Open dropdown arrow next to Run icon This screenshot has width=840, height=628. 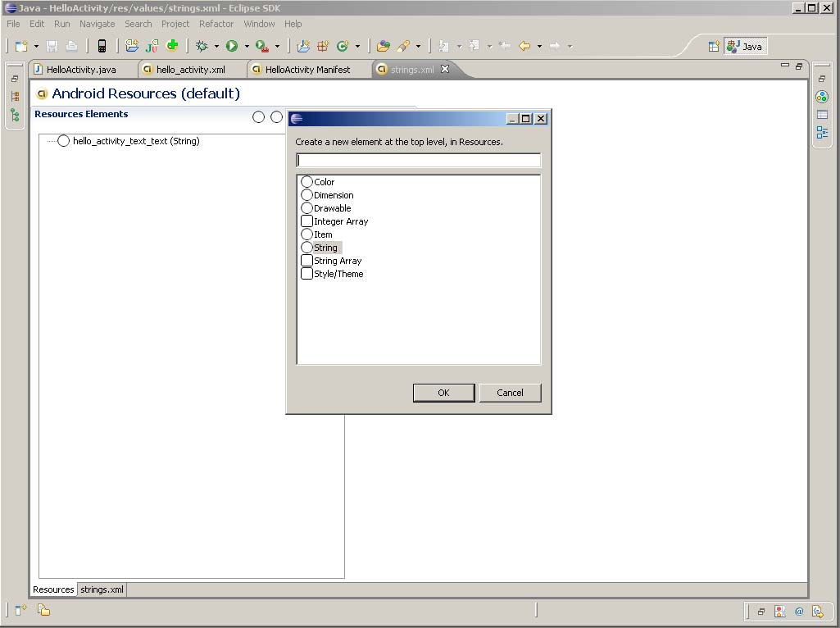[x=247, y=47]
